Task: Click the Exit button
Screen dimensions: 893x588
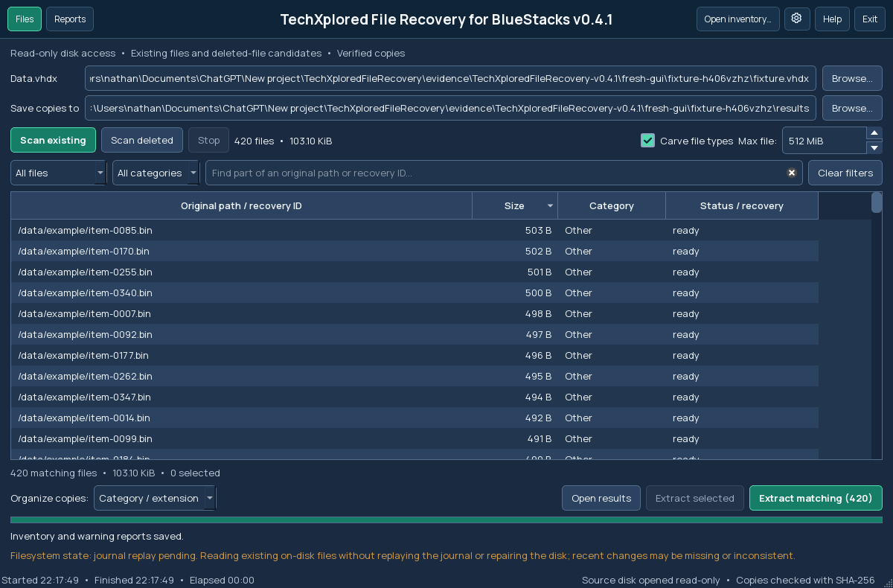Action: click(870, 19)
